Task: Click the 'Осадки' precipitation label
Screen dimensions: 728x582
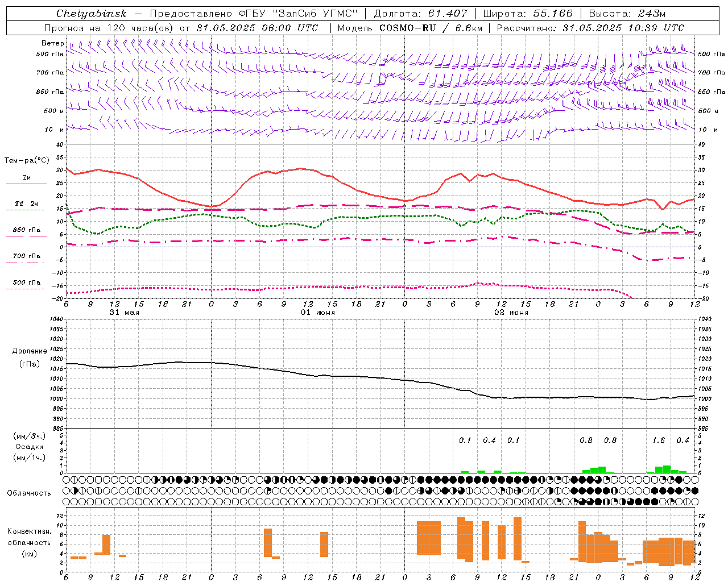Action: coord(29,447)
